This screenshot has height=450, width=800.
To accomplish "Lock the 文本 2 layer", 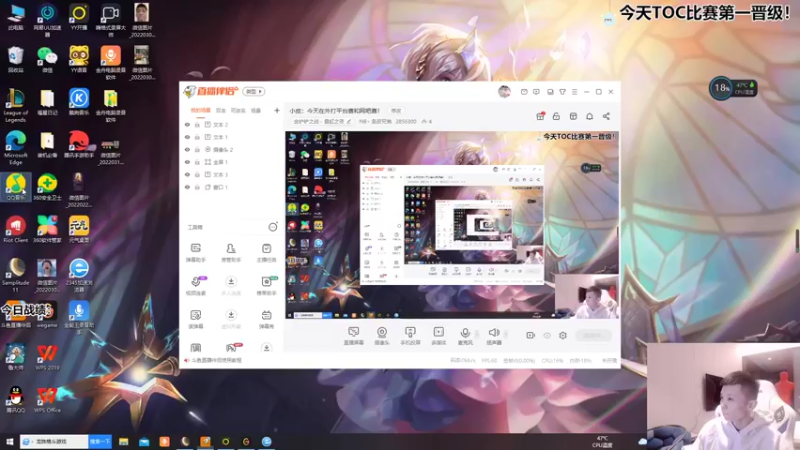I will 197,124.
